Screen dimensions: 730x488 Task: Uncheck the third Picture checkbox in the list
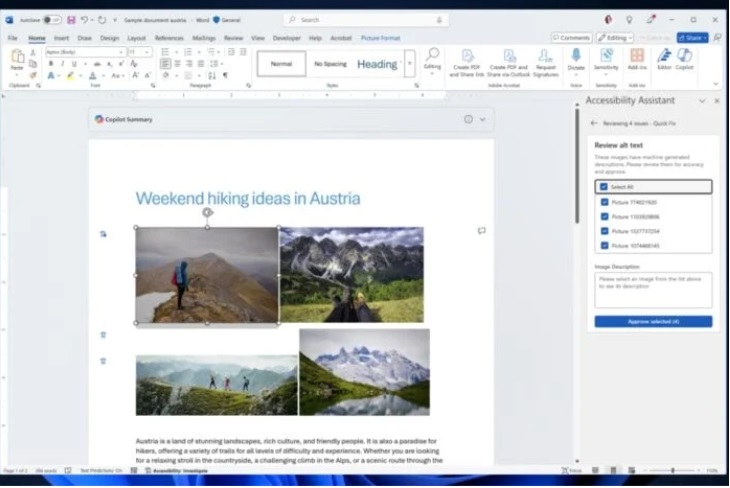coord(604,231)
